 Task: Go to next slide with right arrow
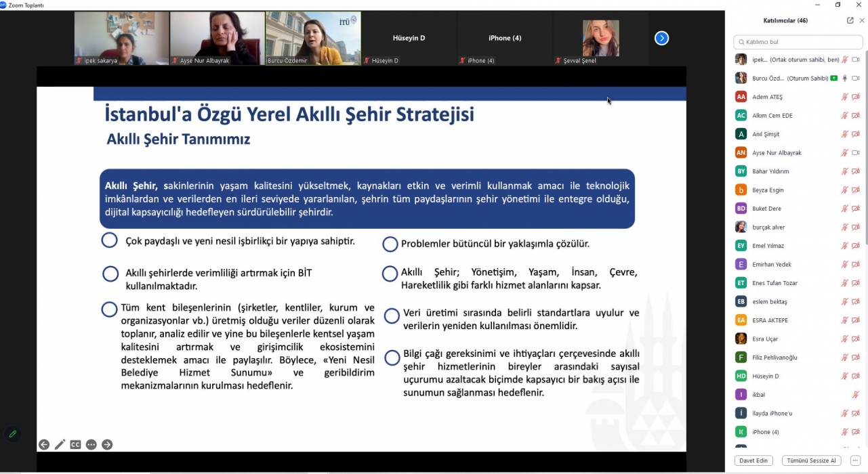(x=107, y=445)
